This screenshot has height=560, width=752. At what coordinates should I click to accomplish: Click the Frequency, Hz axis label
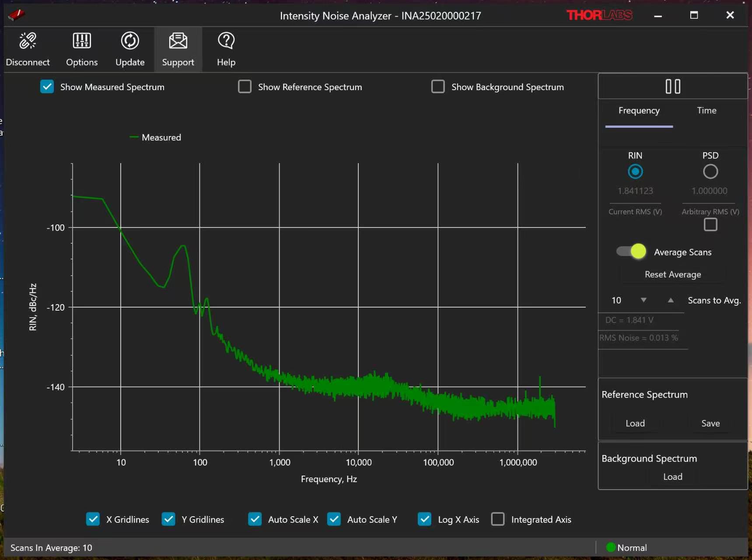329,479
